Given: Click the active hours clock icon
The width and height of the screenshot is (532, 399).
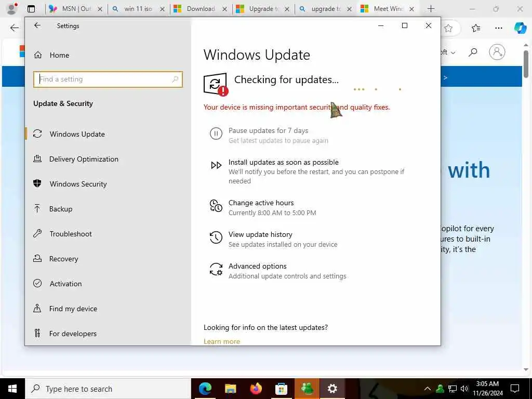Looking at the screenshot, I should (x=216, y=206).
